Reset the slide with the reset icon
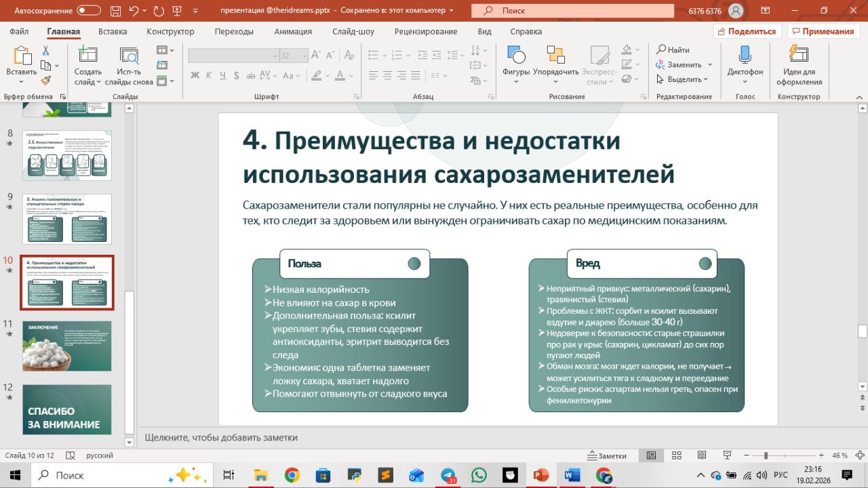 click(162, 66)
